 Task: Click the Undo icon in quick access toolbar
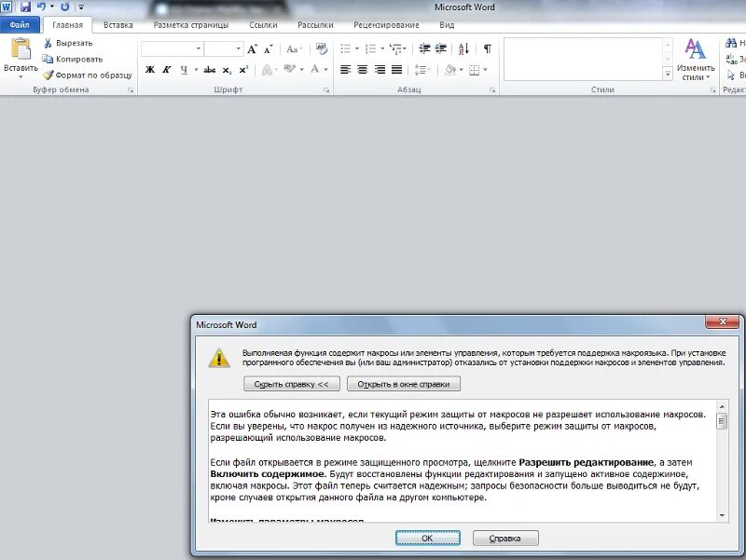click(x=41, y=7)
